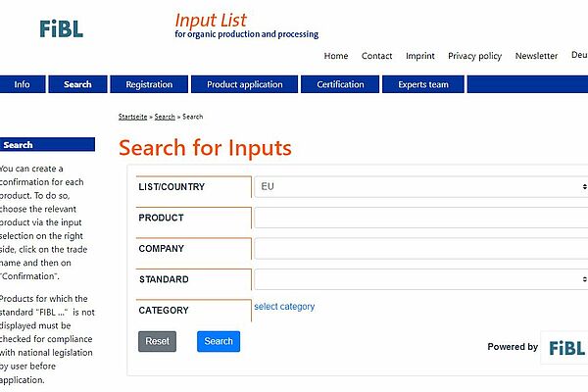Open the Info tab
This screenshot has height=392, width=588.
click(x=23, y=84)
